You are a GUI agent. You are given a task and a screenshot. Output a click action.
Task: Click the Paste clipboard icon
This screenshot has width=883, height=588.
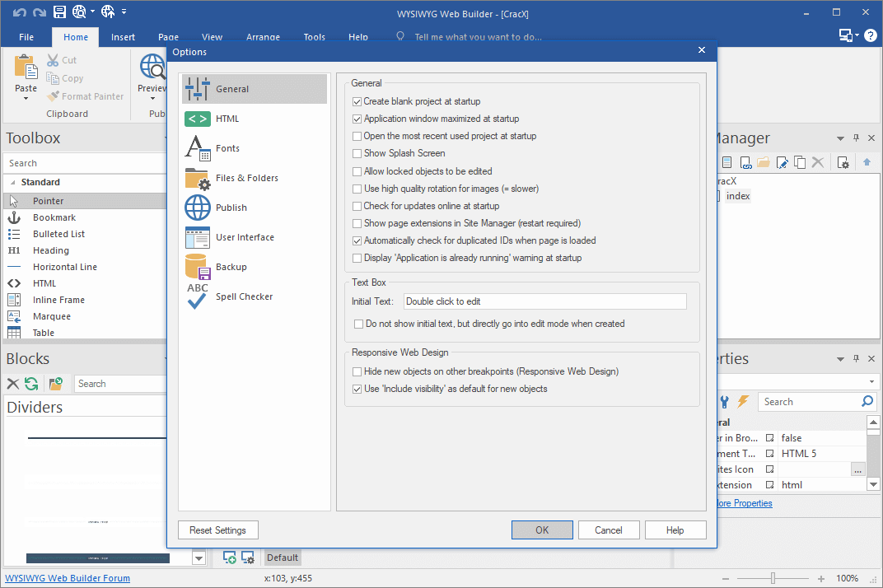click(26, 68)
